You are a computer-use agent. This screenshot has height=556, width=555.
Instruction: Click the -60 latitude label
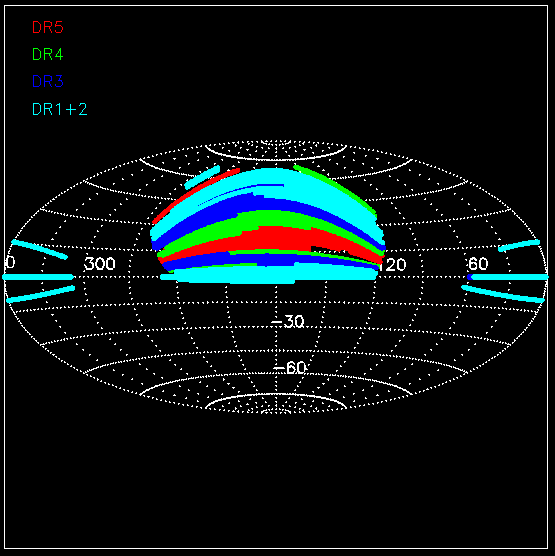(x=289, y=368)
